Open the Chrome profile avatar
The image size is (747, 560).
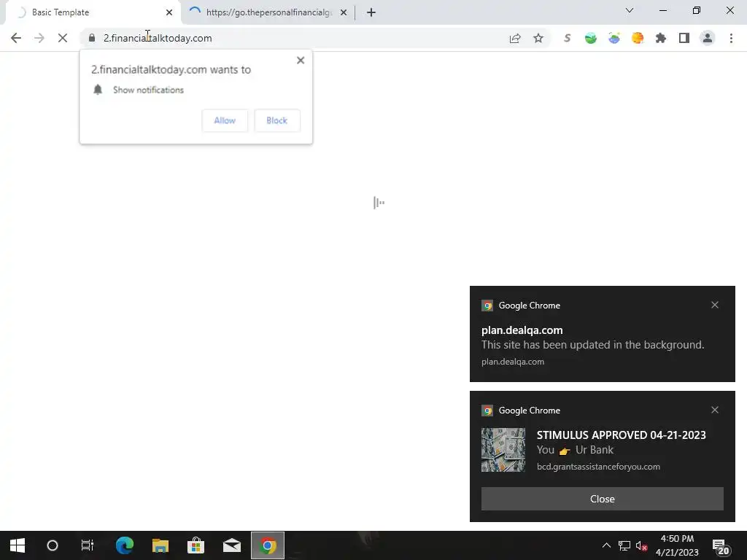click(x=708, y=38)
